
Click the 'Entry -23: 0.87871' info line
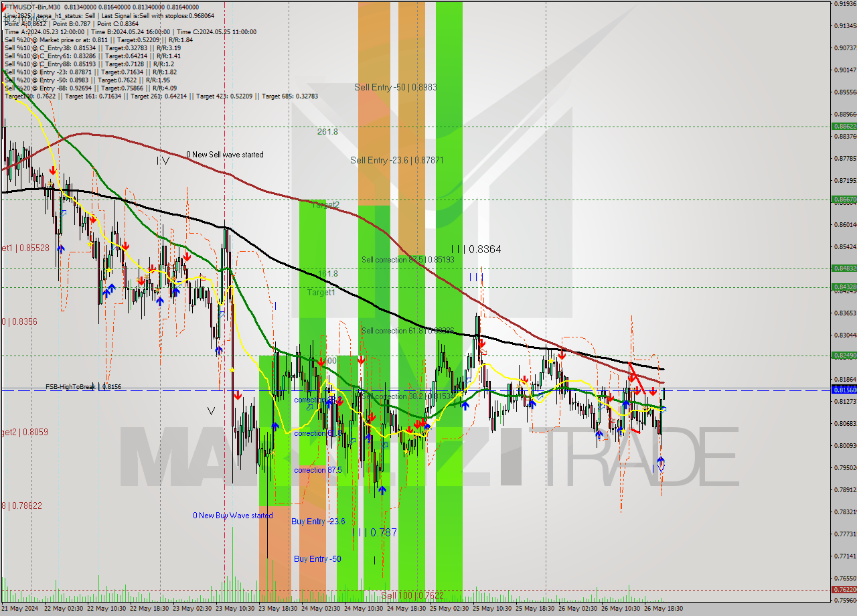(90, 72)
